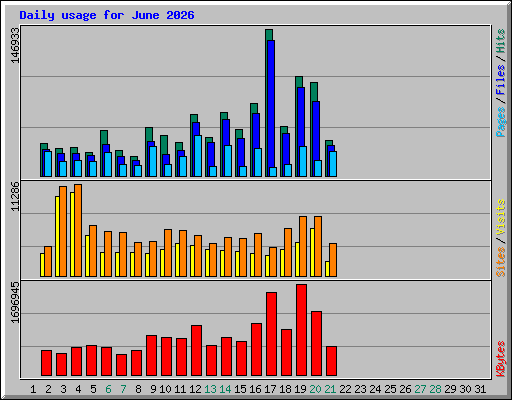Click green weekend day label 27

420,389
